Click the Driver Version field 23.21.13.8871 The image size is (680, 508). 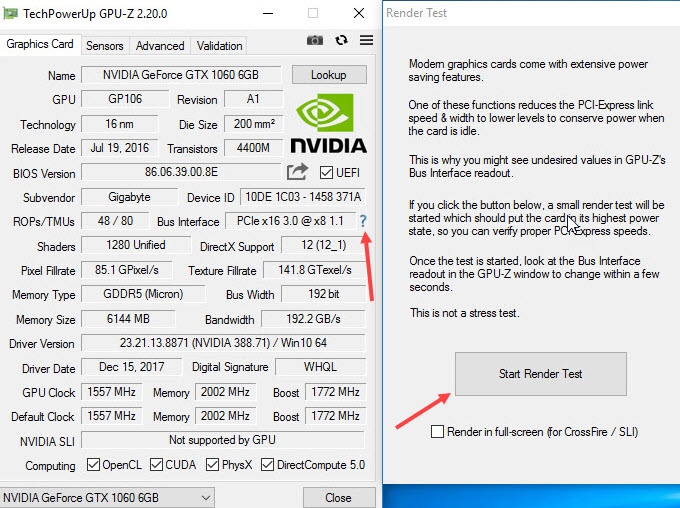click(223, 343)
